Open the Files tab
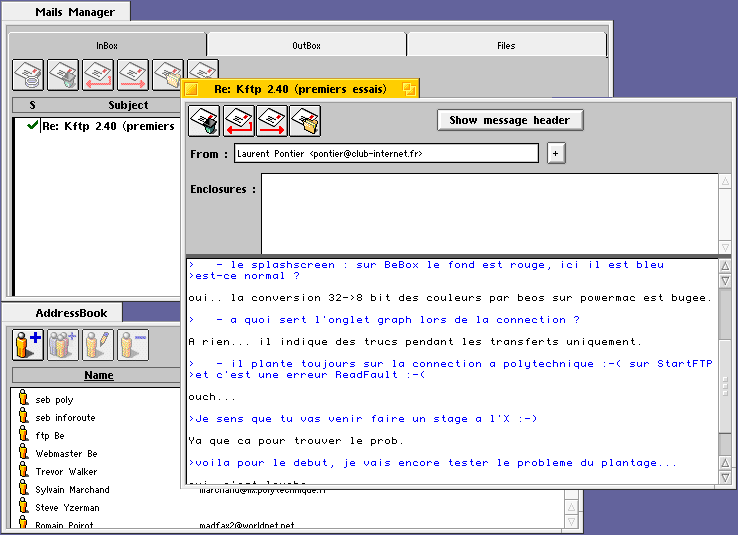The width and height of the screenshot is (738, 535). pos(506,45)
